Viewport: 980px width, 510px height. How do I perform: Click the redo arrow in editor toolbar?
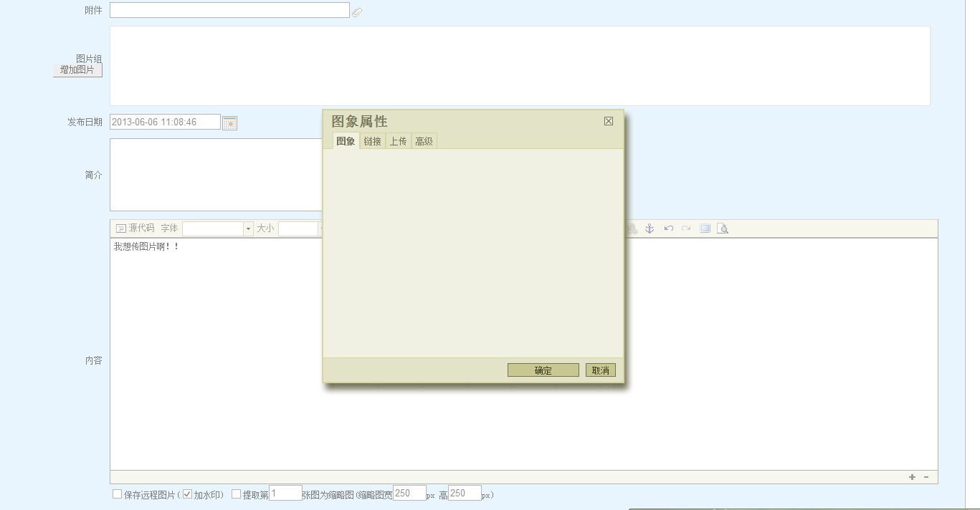click(x=686, y=228)
